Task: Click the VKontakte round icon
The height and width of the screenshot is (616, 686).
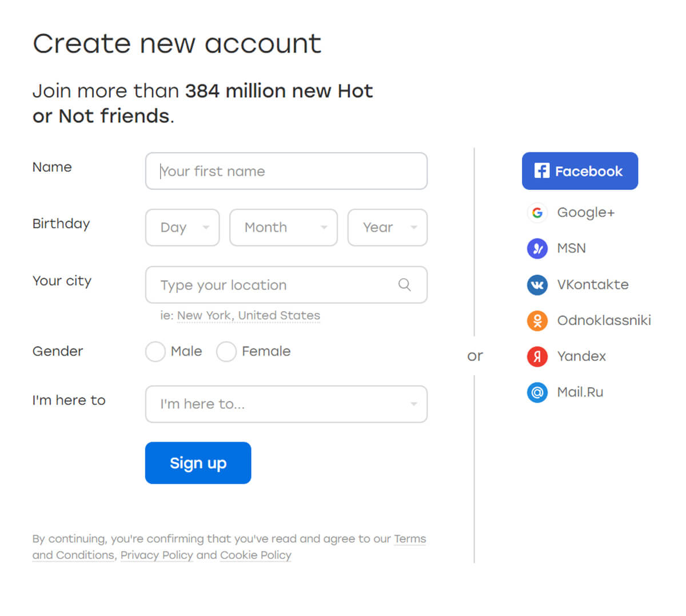Action: click(x=537, y=285)
